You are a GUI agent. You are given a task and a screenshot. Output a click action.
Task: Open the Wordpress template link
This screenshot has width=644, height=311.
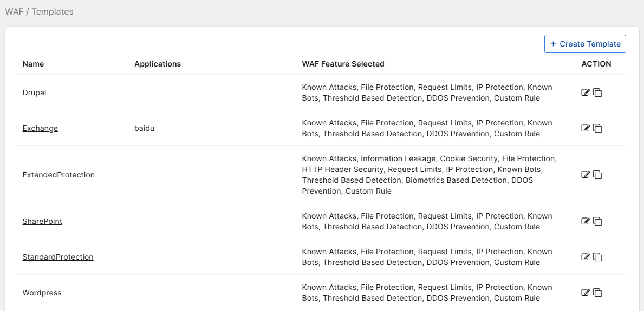pos(42,293)
